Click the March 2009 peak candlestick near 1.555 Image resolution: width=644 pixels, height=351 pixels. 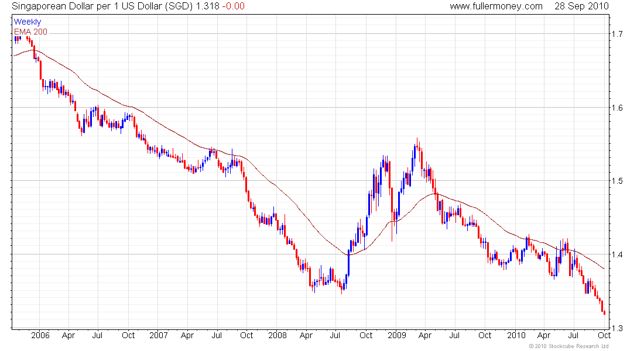[417, 145]
